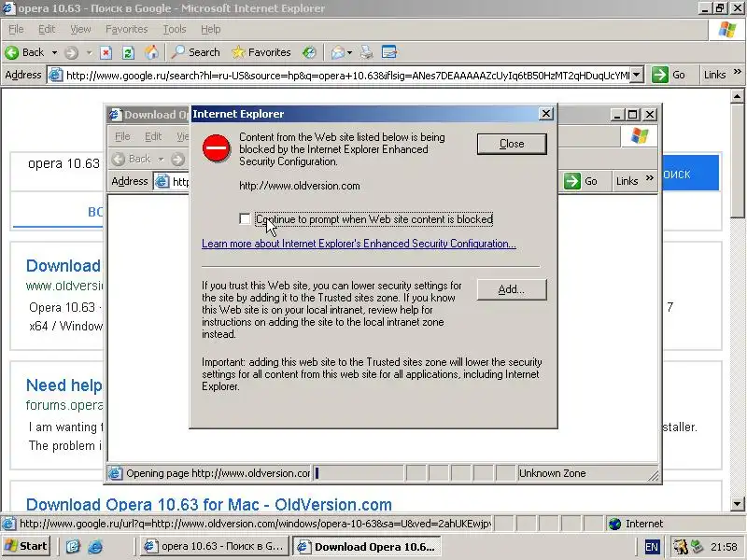Screen dimensions: 747x560
Task: Open History icon in main toolbar
Action: [x=310, y=52]
